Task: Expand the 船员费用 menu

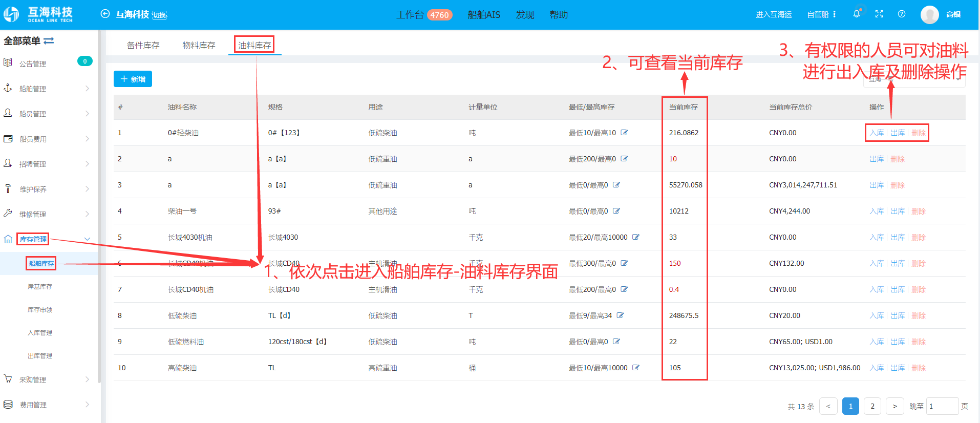Action: (x=87, y=139)
